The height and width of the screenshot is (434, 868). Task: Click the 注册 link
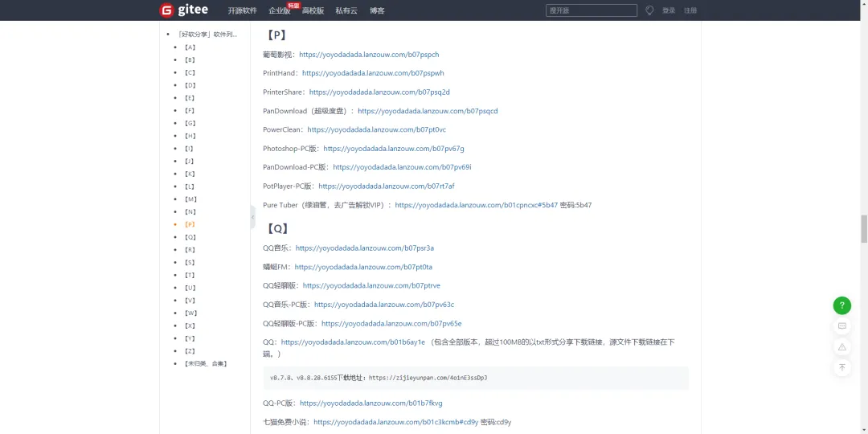click(x=690, y=10)
